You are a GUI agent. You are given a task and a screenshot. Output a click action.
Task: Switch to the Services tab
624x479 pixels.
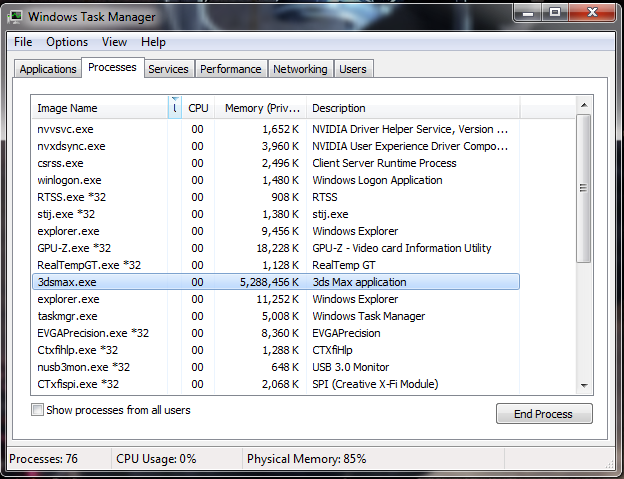point(168,69)
